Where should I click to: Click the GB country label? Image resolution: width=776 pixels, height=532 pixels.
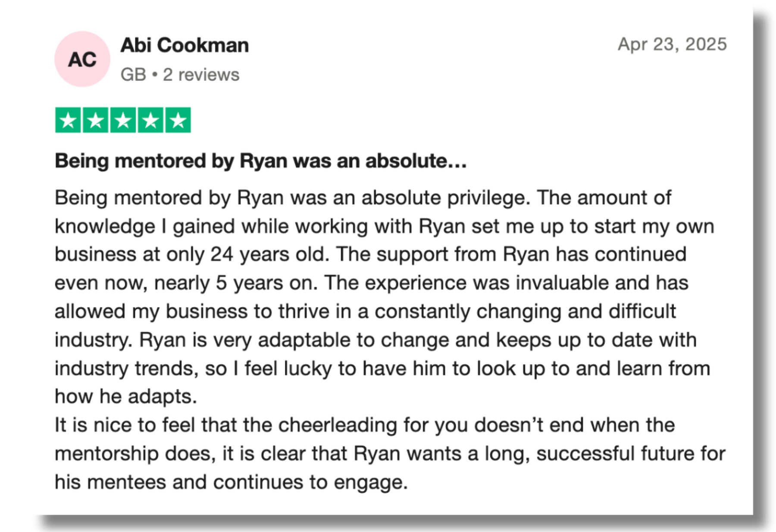point(133,75)
